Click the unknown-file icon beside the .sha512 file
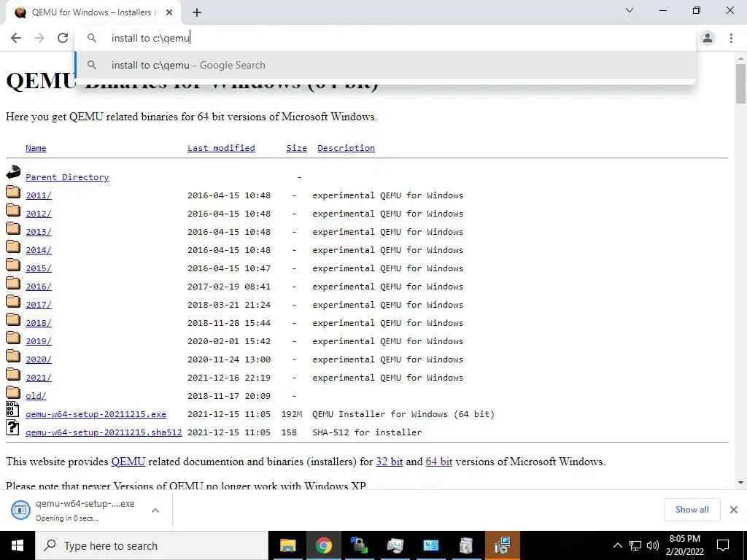 tap(12, 427)
